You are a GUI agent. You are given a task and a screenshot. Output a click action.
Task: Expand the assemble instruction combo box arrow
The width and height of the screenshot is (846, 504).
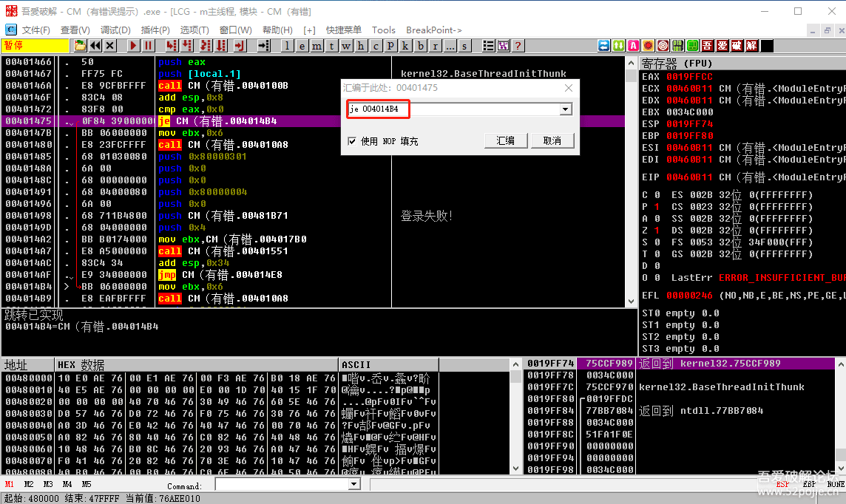tap(566, 109)
